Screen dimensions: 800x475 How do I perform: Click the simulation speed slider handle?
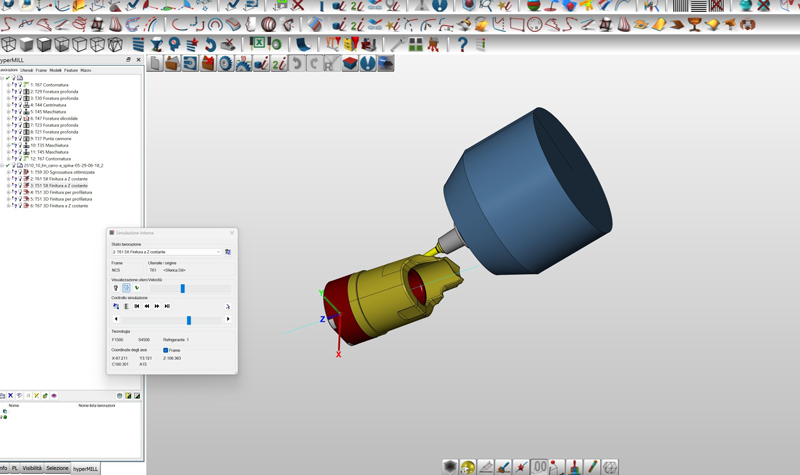coord(183,289)
